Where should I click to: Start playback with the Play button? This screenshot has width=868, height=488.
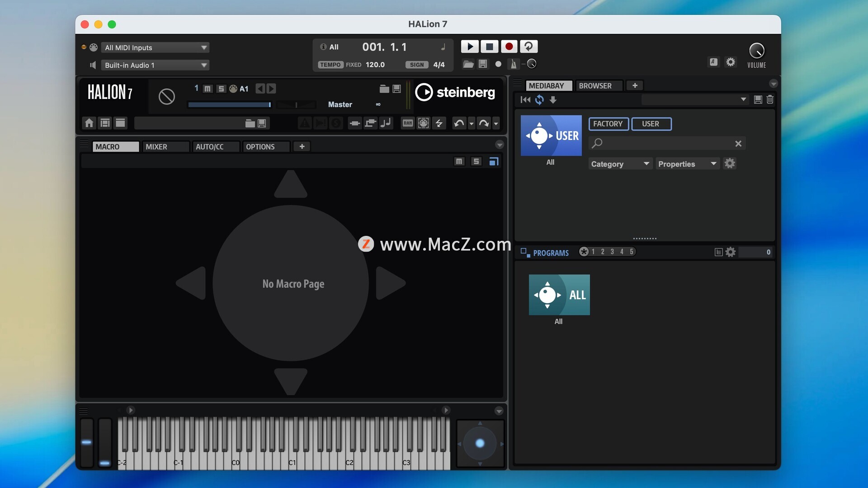470,47
